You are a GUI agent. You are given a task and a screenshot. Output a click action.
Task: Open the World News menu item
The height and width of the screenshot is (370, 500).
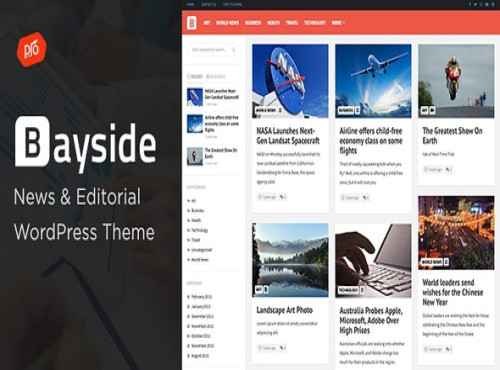[227, 23]
